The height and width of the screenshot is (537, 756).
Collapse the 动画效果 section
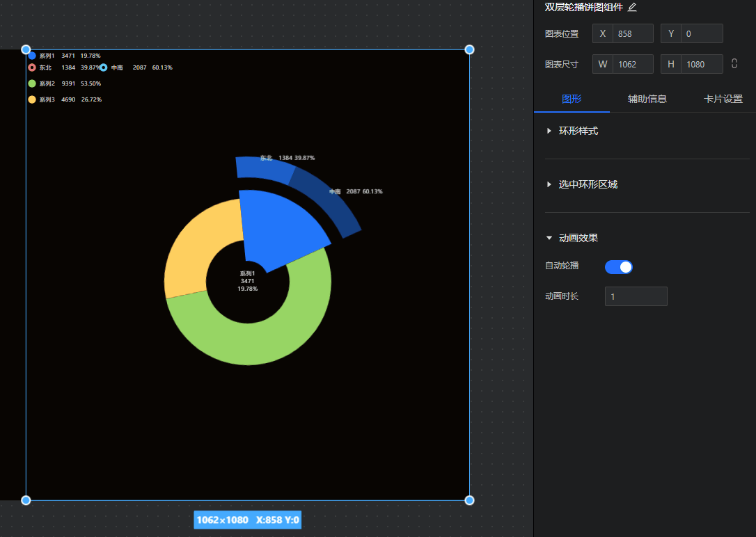pyautogui.click(x=578, y=238)
